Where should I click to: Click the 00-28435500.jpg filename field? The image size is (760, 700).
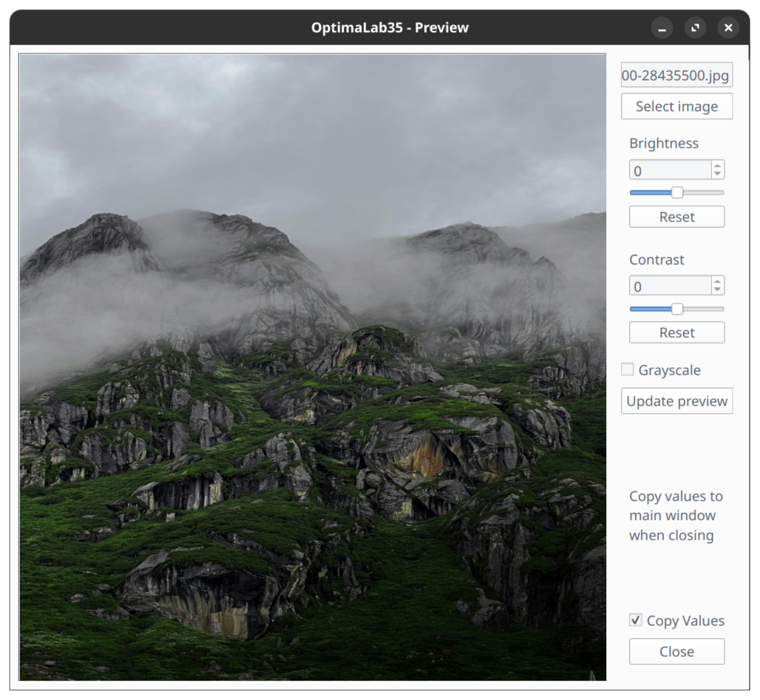[x=677, y=75]
